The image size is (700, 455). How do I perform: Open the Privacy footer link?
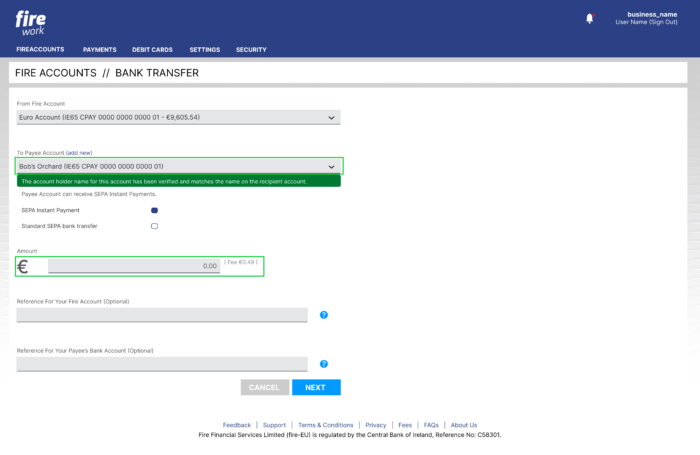pyautogui.click(x=375, y=425)
